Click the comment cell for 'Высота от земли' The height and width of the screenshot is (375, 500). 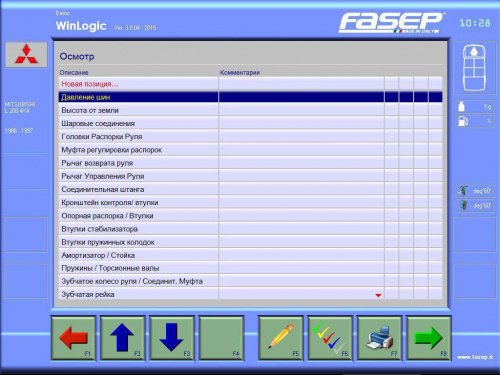301,110
